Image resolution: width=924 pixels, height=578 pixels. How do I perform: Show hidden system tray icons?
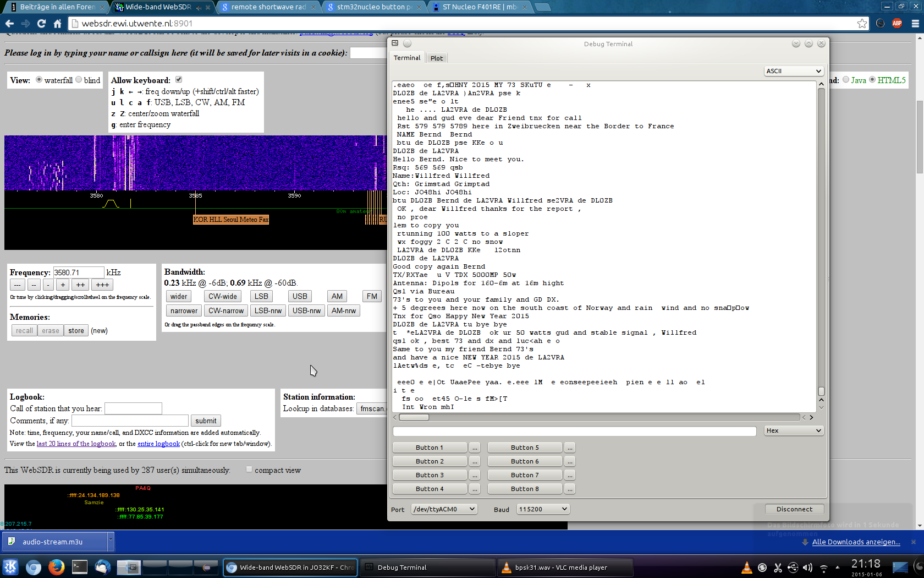pos(838,567)
